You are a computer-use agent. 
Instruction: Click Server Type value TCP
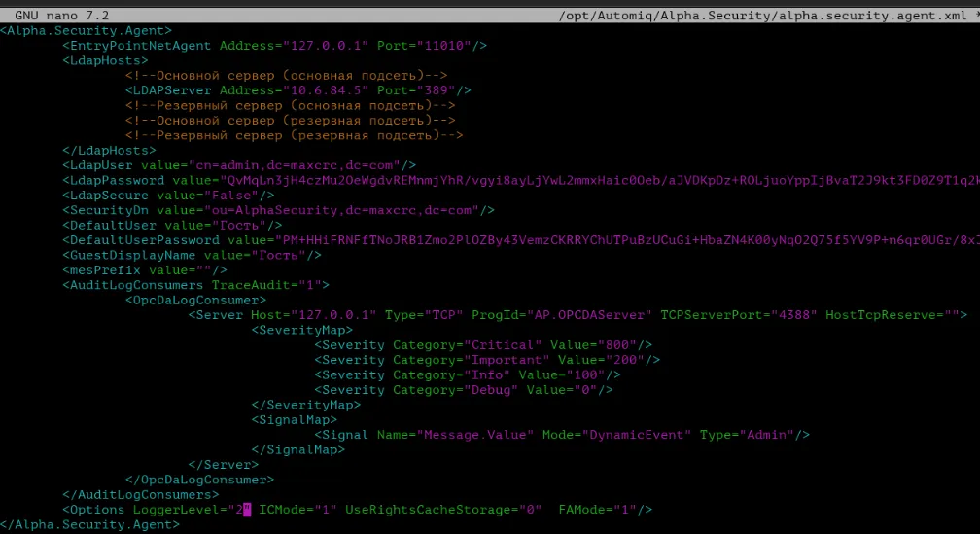coord(443,316)
